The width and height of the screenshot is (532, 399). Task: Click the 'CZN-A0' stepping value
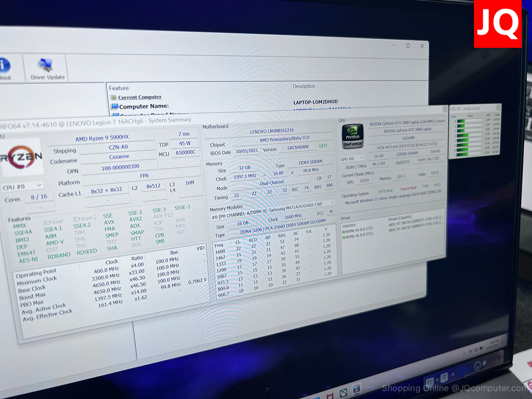[119, 147]
